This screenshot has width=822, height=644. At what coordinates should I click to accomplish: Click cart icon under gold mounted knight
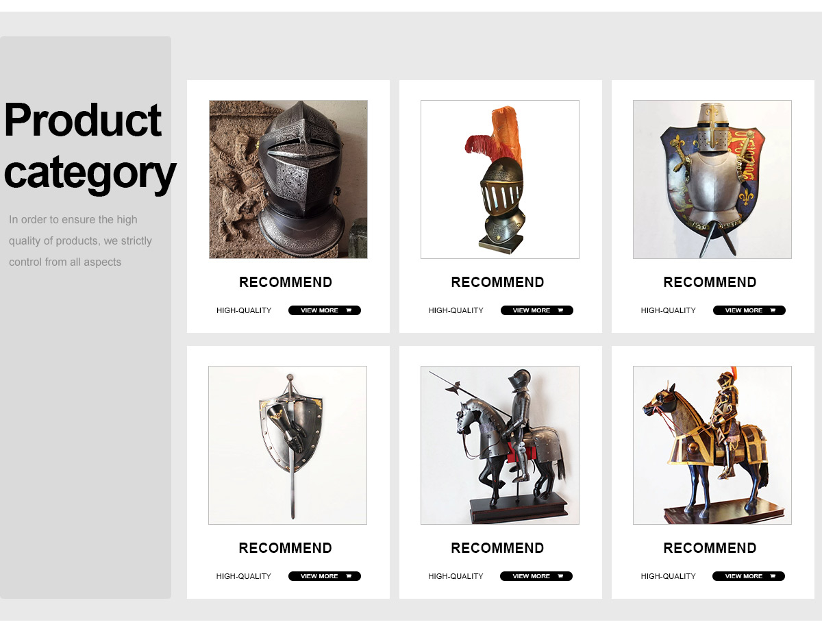tap(772, 576)
